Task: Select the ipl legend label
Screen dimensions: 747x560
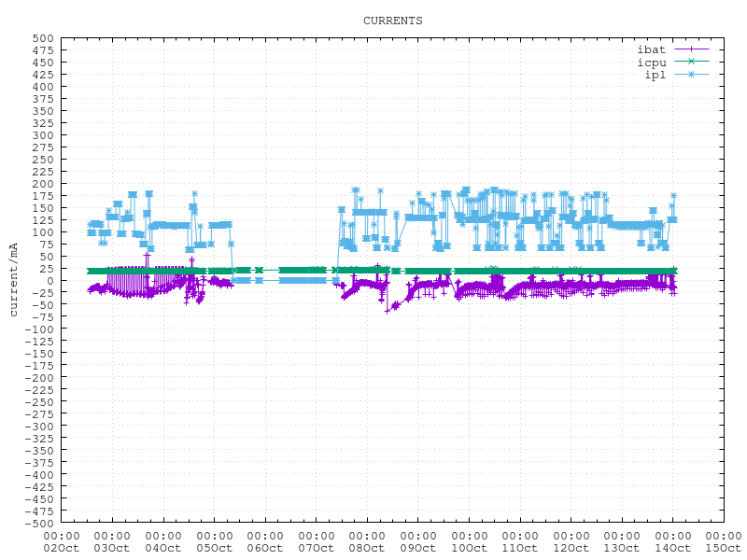Action: point(655,75)
